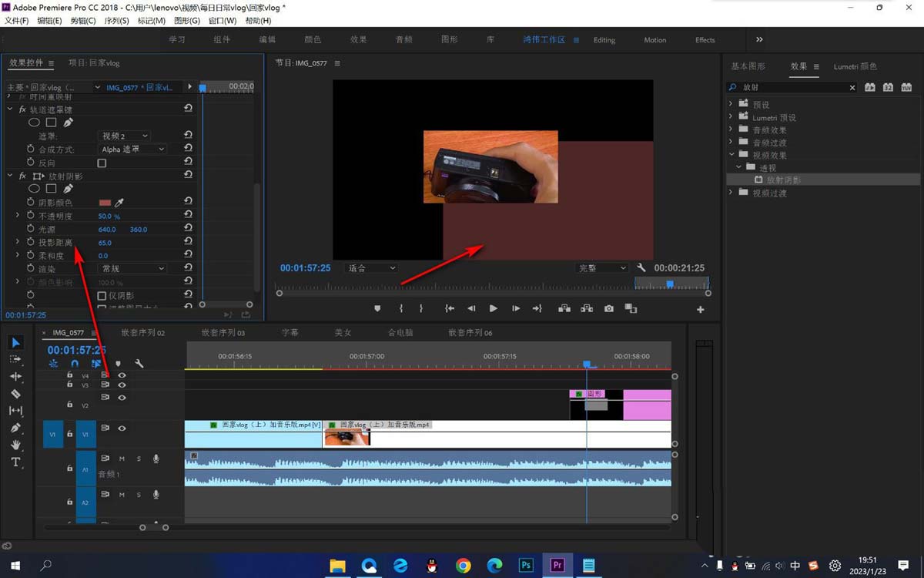Click the comparison view icon
The width and height of the screenshot is (924, 578).
[631, 308]
